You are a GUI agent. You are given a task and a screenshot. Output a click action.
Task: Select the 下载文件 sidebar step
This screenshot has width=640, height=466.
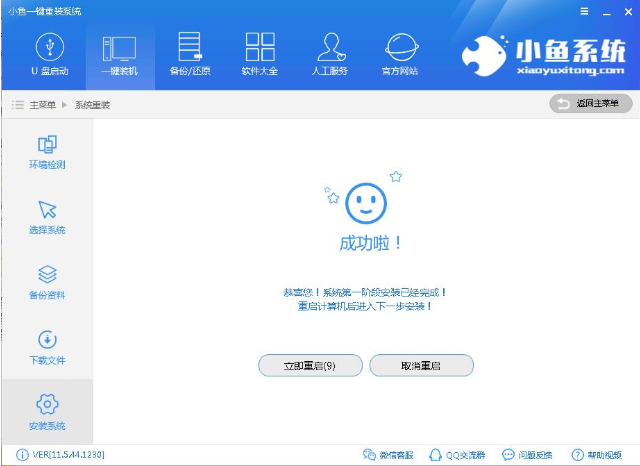(x=47, y=347)
